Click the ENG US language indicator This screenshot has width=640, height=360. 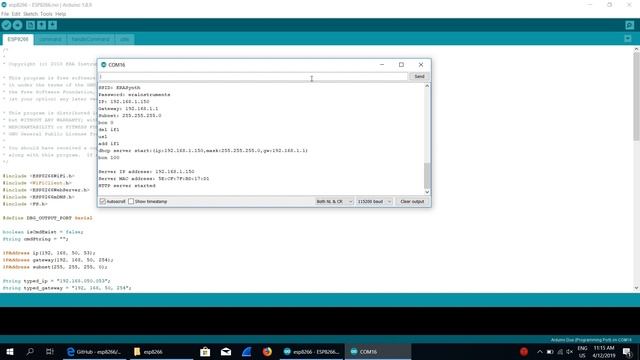[x=582, y=352]
